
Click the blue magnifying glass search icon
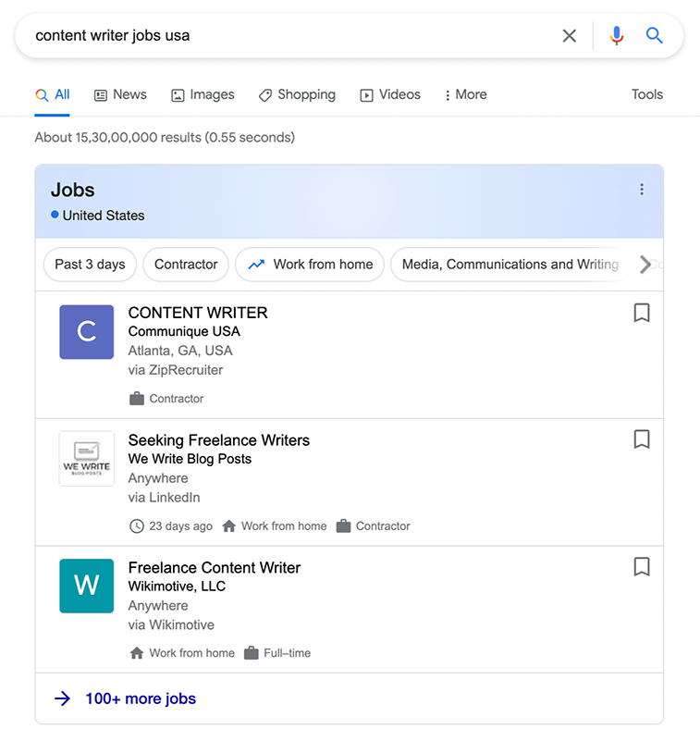coord(655,36)
